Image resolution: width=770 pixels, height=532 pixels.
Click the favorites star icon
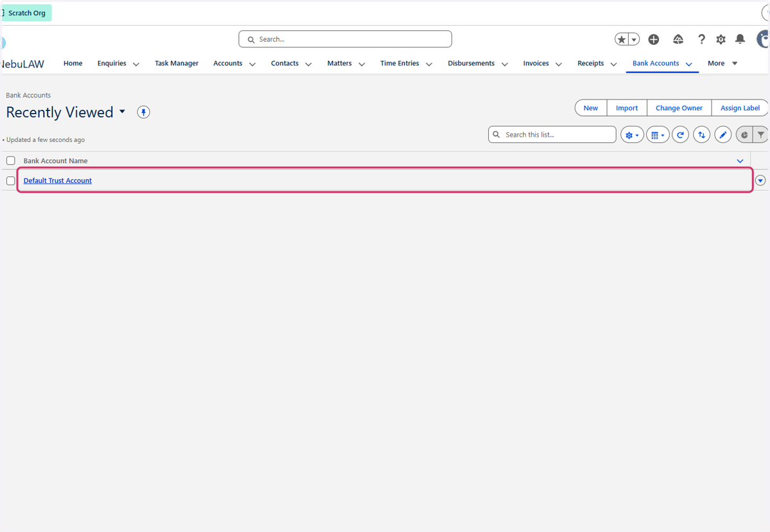(621, 40)
